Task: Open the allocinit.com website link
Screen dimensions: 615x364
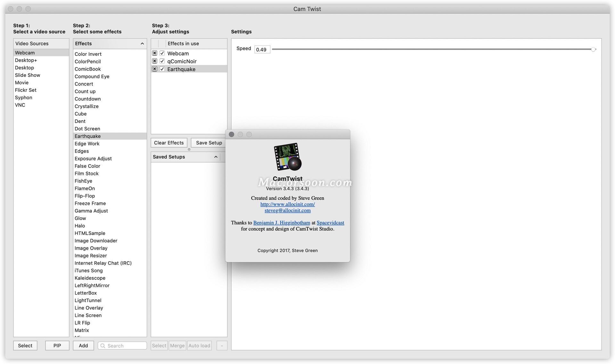Action: (x=287, y=204)
